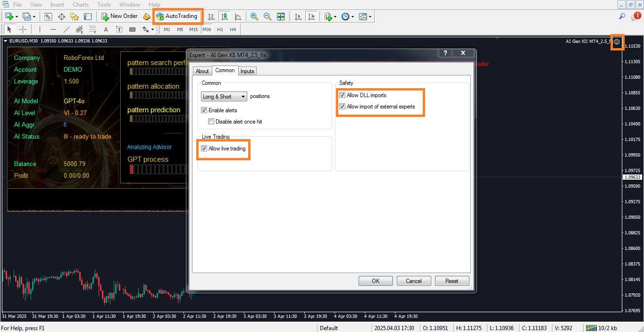This screenshot has height=332, width=644.
Task: Uncheck Allow live trading
Action: tap(204, 149)
